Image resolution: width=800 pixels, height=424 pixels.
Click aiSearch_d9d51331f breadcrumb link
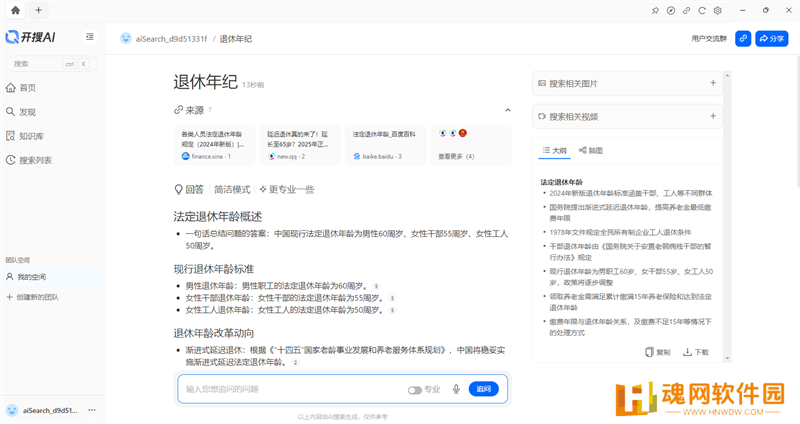click(x=171, y=39)
